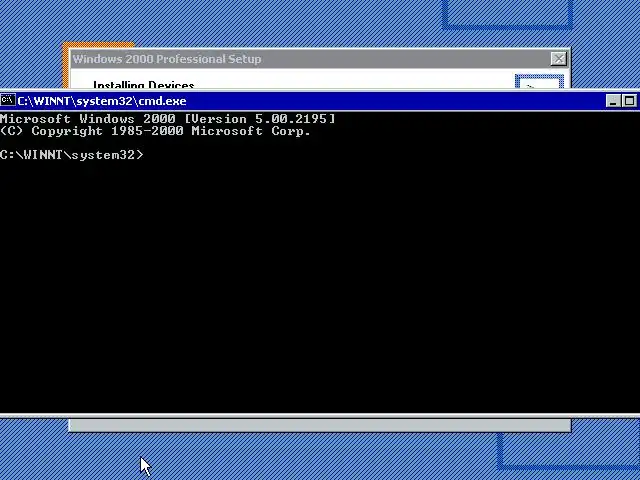Click the device icon in Setup window header

pos(539,82)
